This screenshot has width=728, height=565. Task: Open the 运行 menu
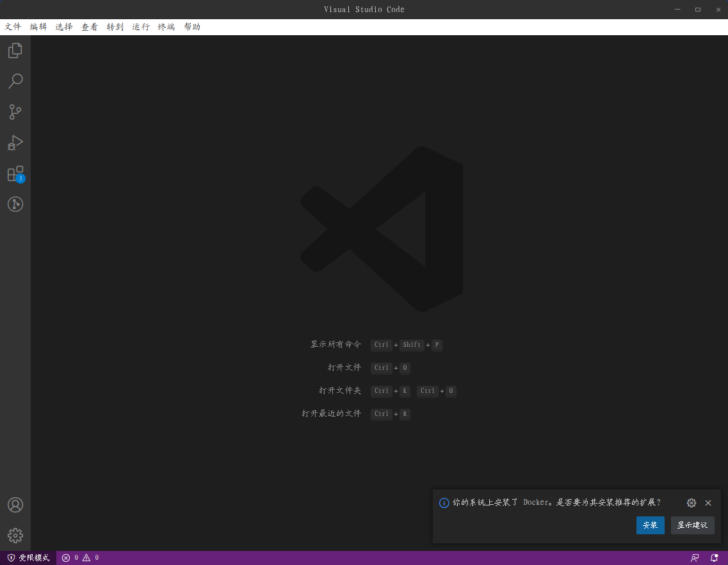[140, 27]
